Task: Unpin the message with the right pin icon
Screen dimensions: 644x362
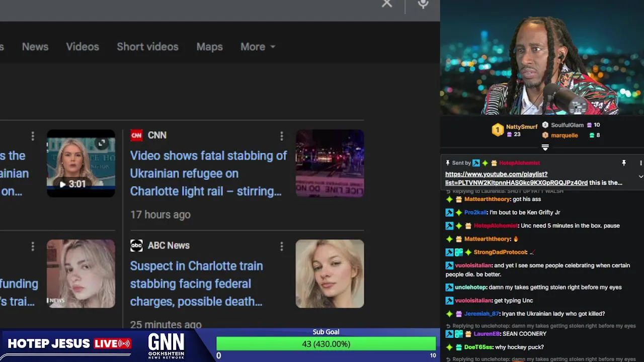Action: pyautogui.click(x=623, y=163)
